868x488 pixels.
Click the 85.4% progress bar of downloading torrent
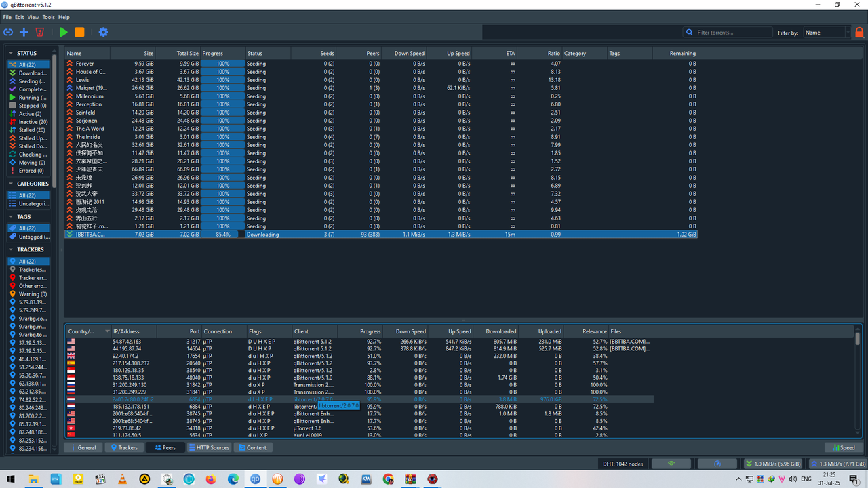[222, 235]
